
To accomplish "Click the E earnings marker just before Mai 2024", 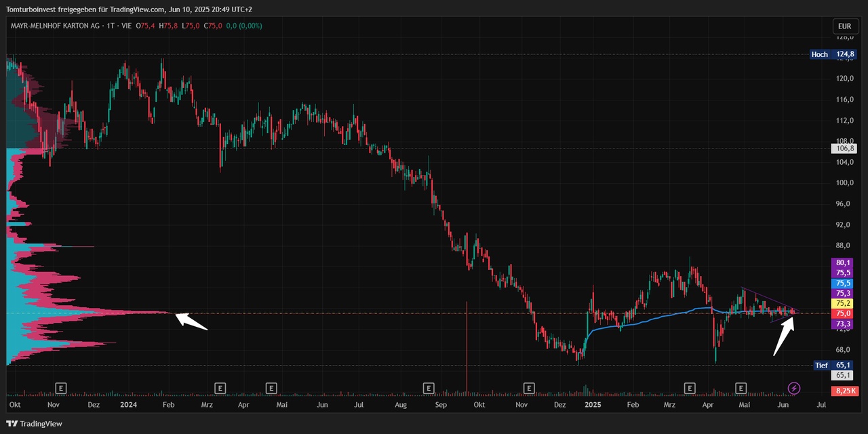I will pyautogui.click(x=271, y=388).
